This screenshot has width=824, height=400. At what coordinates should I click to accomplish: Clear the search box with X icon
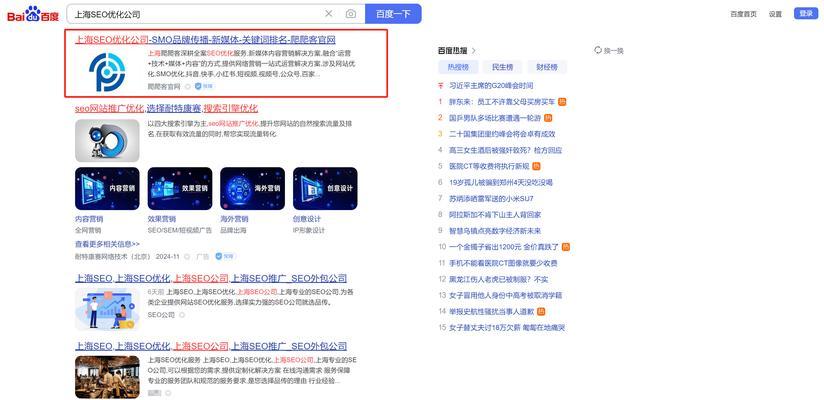[328, 14]
